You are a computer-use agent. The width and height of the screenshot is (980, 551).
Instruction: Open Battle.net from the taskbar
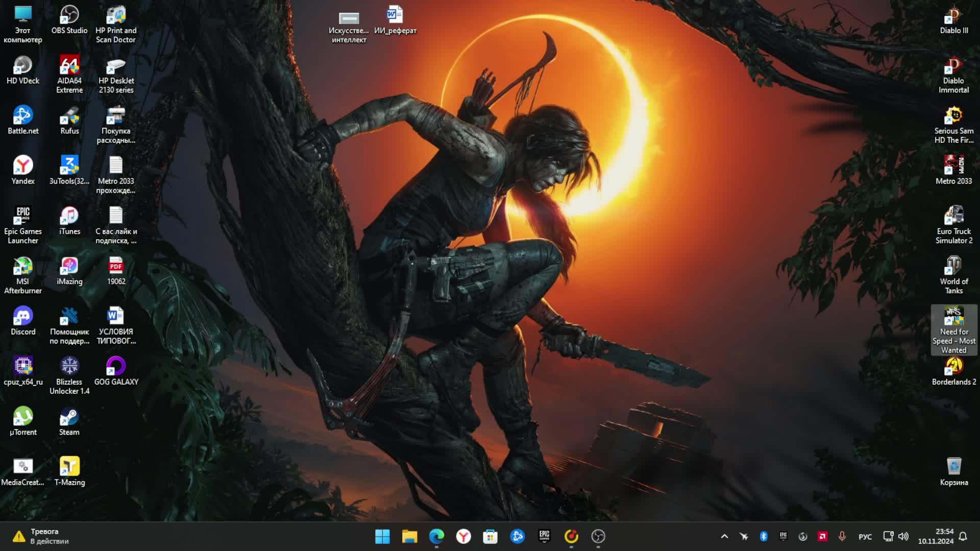click(517, 536)
